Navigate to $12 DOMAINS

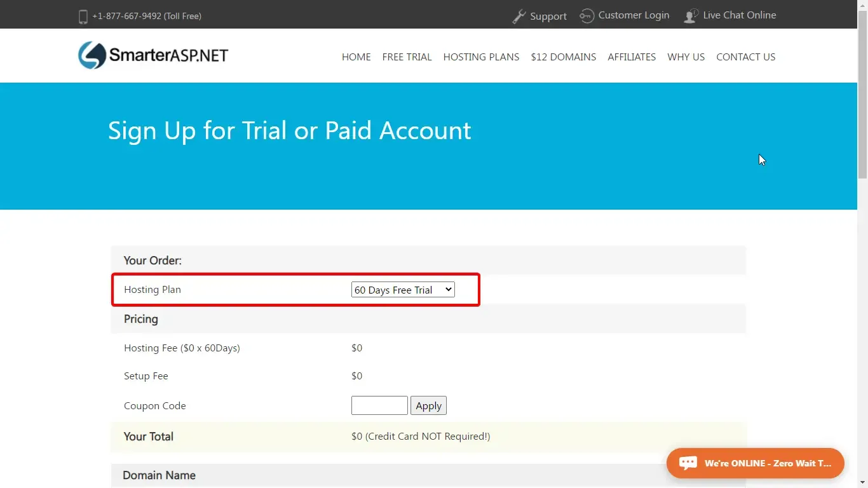[x=563, y=57]
